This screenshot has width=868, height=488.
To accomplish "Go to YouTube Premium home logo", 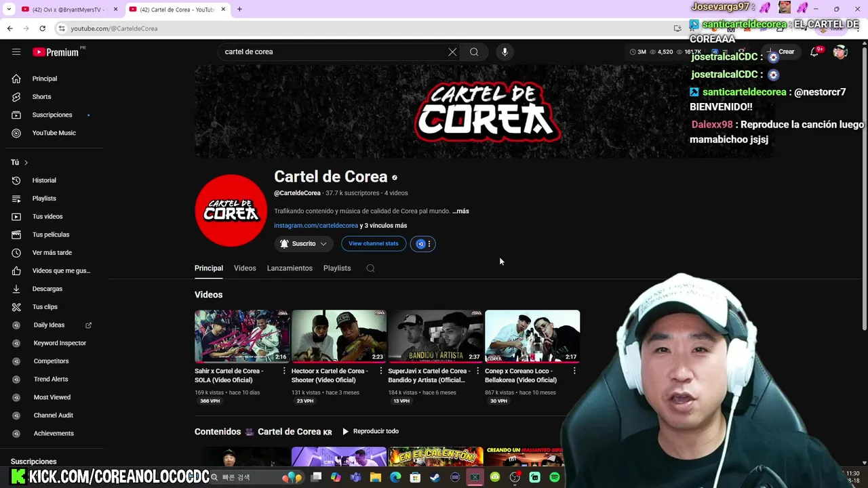I will coord(56,52).
